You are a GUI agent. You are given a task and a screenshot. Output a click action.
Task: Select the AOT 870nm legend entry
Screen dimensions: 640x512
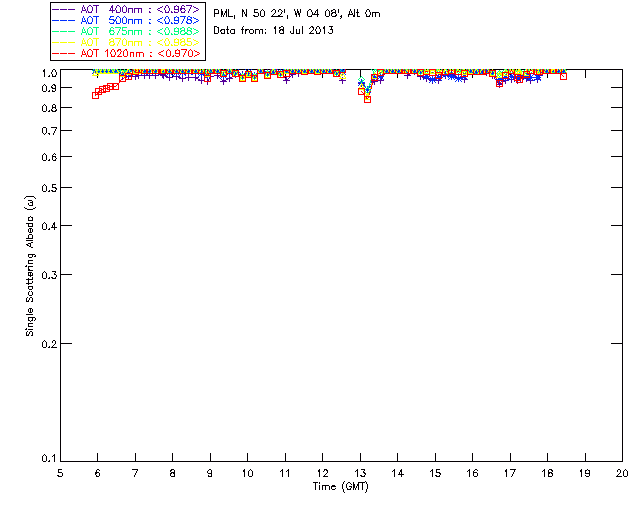click(126, 42)
